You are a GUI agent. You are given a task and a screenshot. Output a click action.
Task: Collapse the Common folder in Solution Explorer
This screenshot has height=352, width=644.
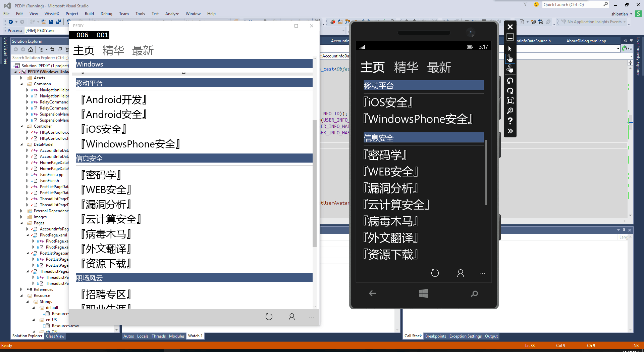[21, 84]
